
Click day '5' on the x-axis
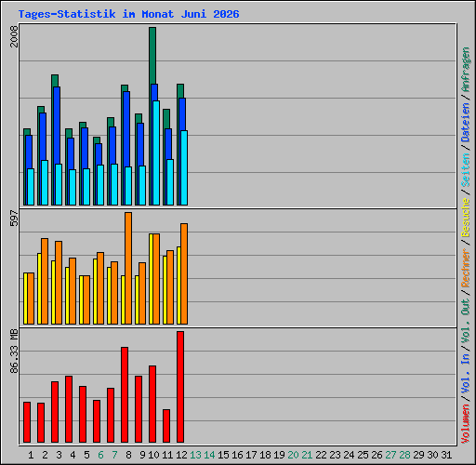point(86,455)
